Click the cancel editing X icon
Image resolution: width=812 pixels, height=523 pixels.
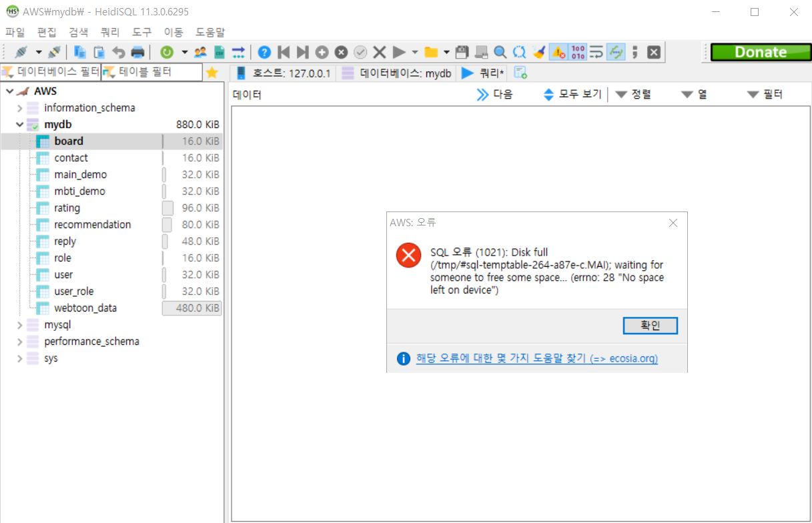click(380, 52)
